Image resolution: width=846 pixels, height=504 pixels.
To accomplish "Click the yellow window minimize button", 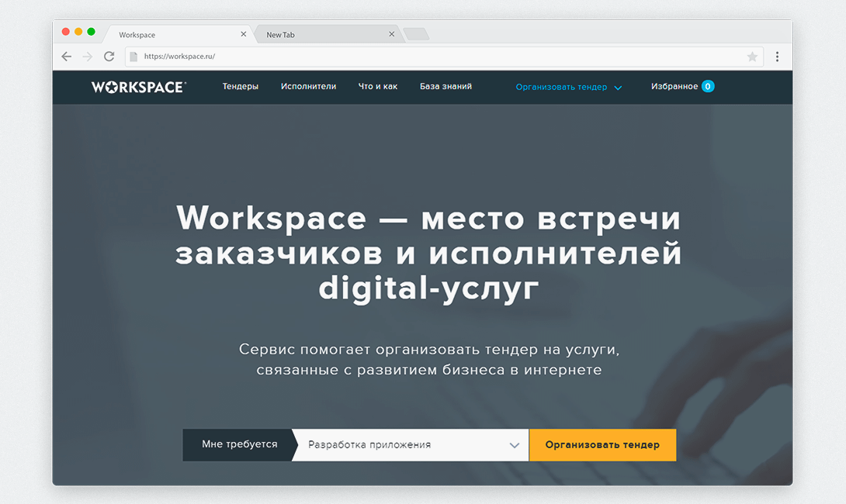I will pyautogui.click(x=78, y=32).
